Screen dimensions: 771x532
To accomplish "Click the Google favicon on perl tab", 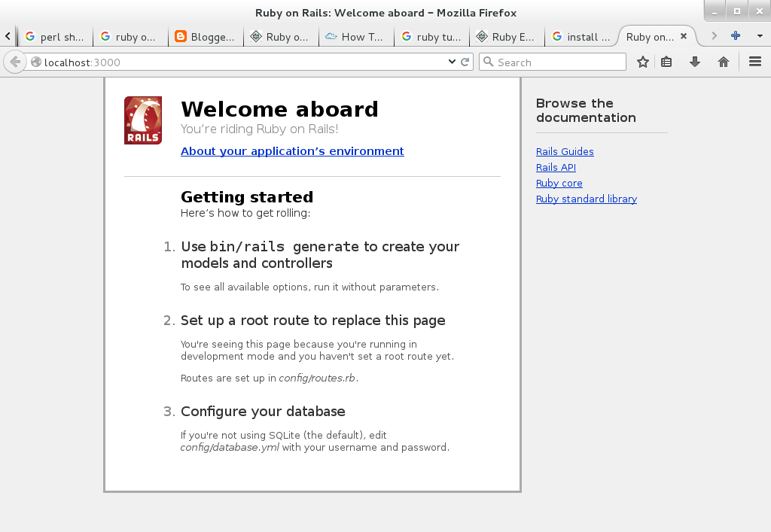I will (30, 36).
